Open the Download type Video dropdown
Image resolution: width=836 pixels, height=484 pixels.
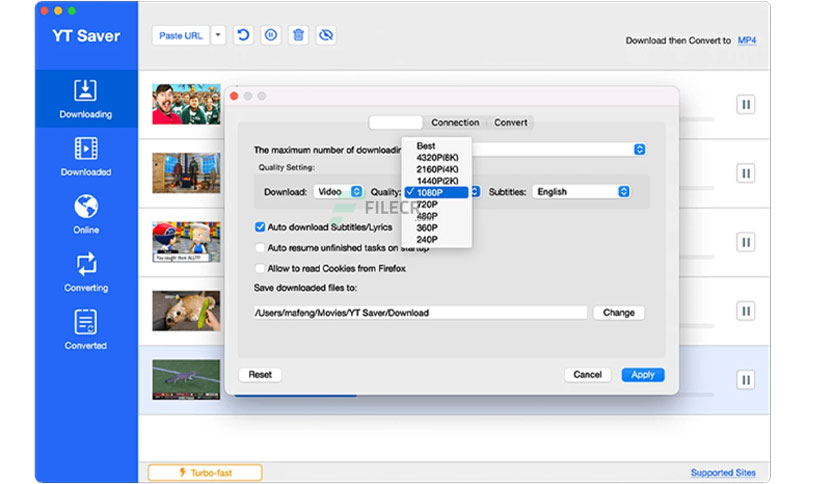(x=338, y=192)
